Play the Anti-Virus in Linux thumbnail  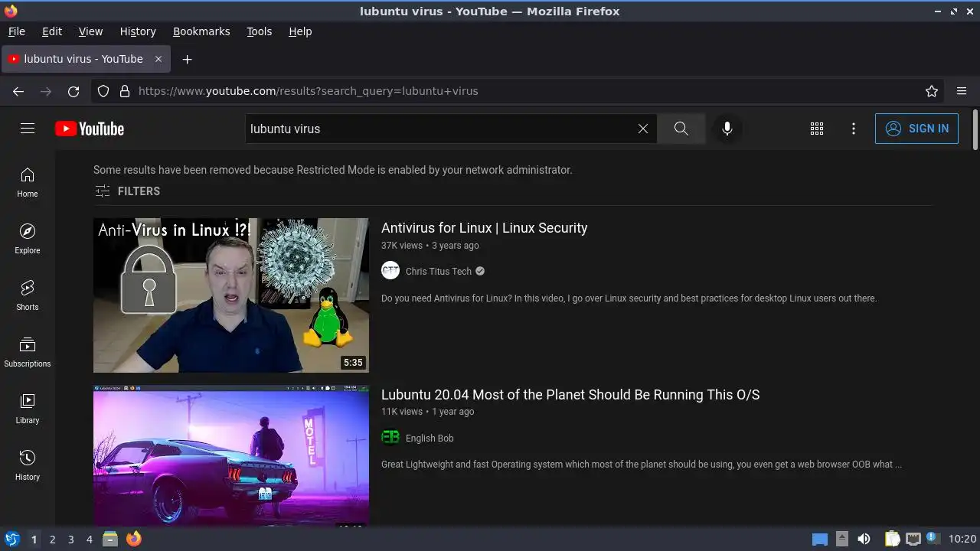[231, 295]
